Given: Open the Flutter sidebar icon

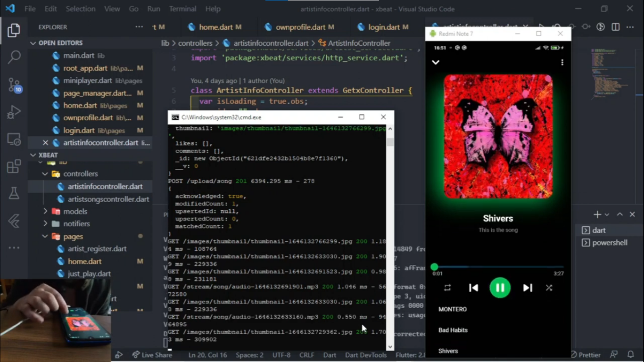Looking at the screenshot, I should coord(14,221).
